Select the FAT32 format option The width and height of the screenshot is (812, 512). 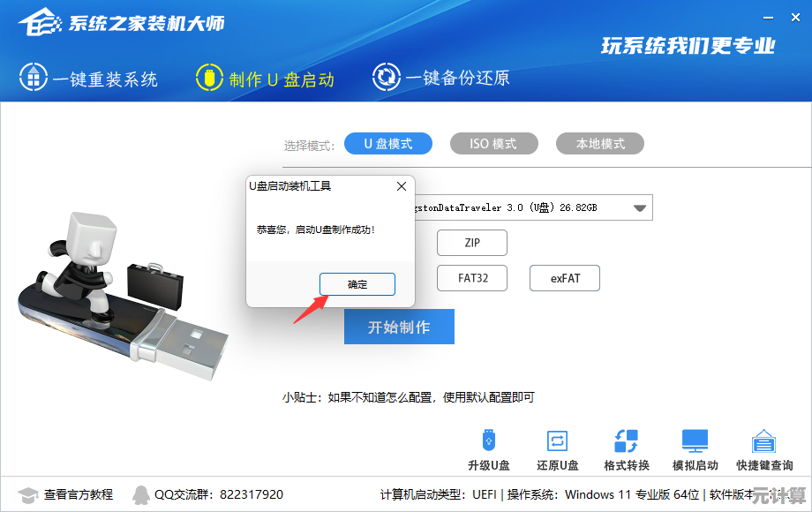click(x=472, y=278)
